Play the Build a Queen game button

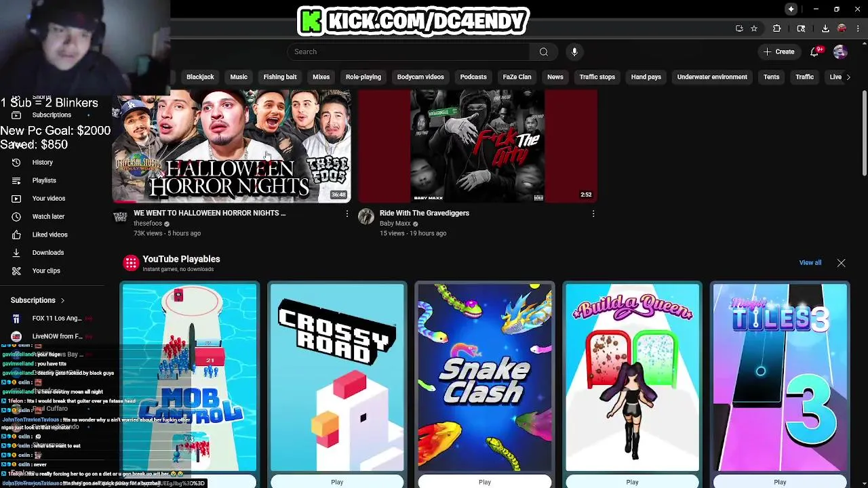[x=632, y=482]
